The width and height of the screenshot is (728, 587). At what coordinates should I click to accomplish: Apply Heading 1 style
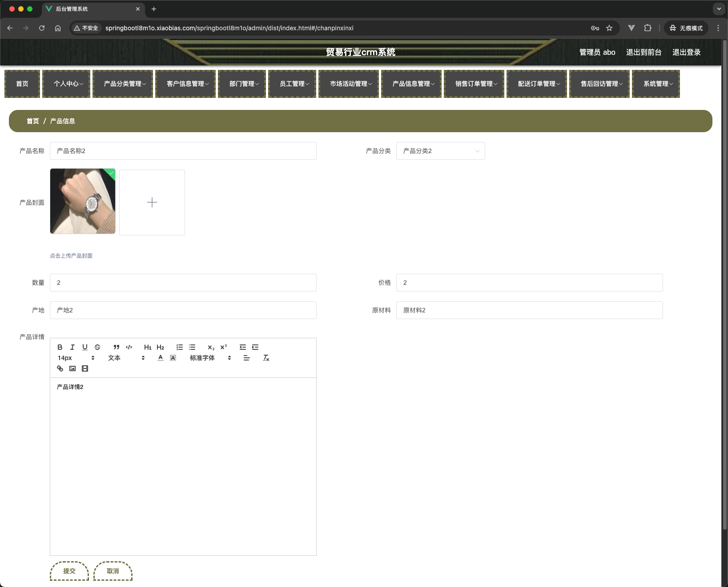tap(148, 347)
